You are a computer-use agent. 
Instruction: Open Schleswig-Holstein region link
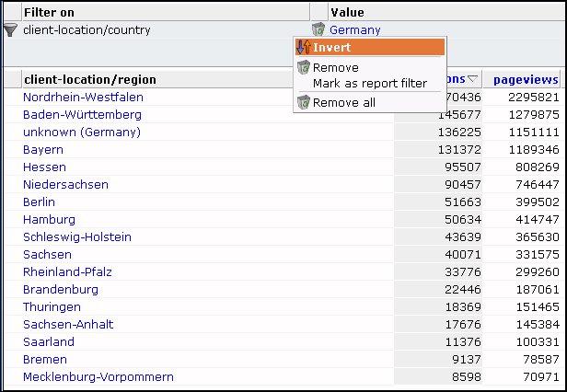click(x=77, y=236)
